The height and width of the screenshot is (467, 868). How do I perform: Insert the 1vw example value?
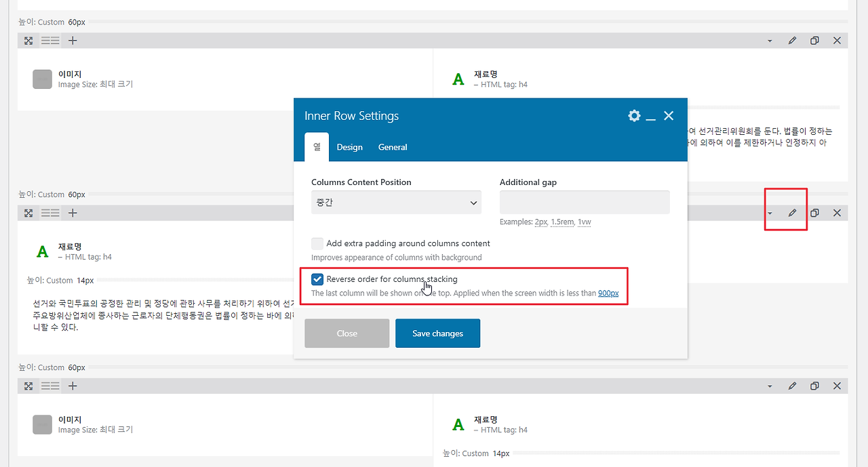584,222
